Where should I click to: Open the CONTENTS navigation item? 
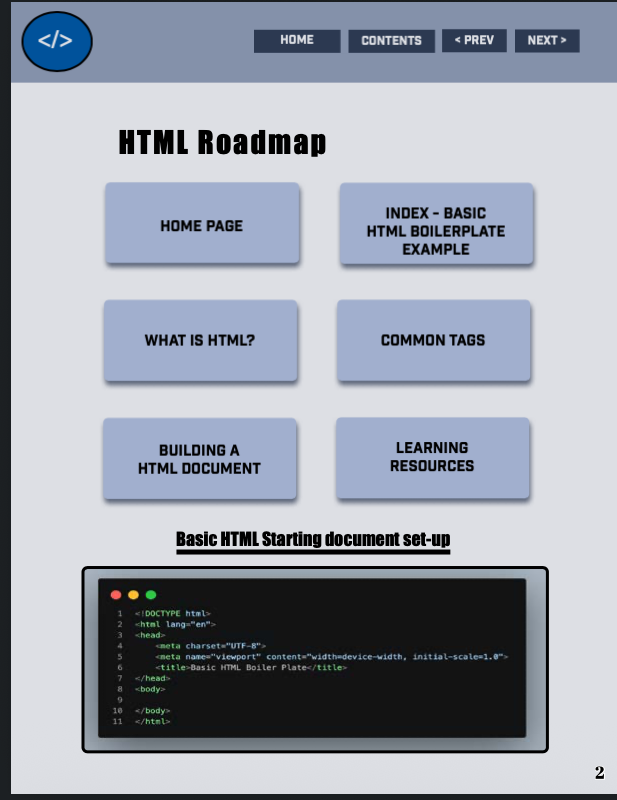point(391,41)
